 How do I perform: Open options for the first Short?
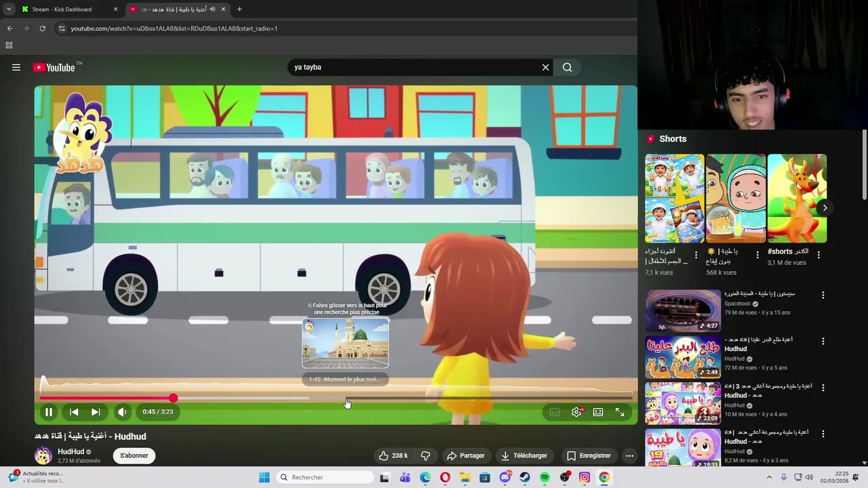click(696, 255)
